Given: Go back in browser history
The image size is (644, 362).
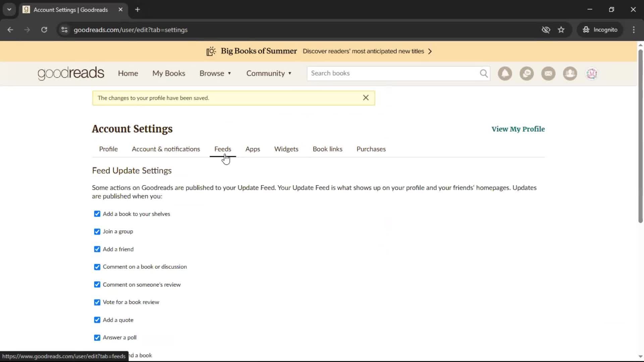Looking at the screenshot, I should coord(10,30).
